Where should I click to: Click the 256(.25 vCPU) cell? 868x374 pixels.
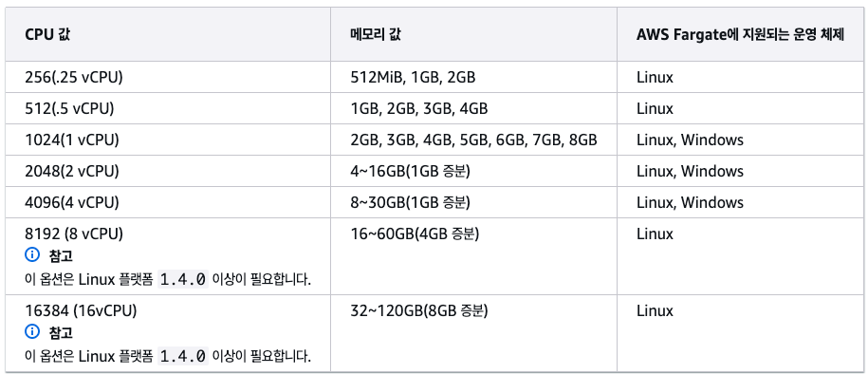[x=168, y=77]
